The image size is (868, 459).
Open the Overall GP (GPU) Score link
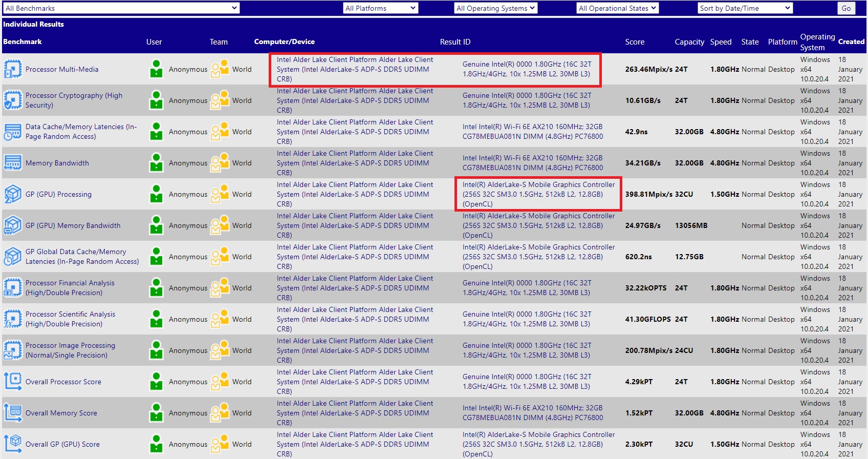pyautogui.click(x=63, y=444)
